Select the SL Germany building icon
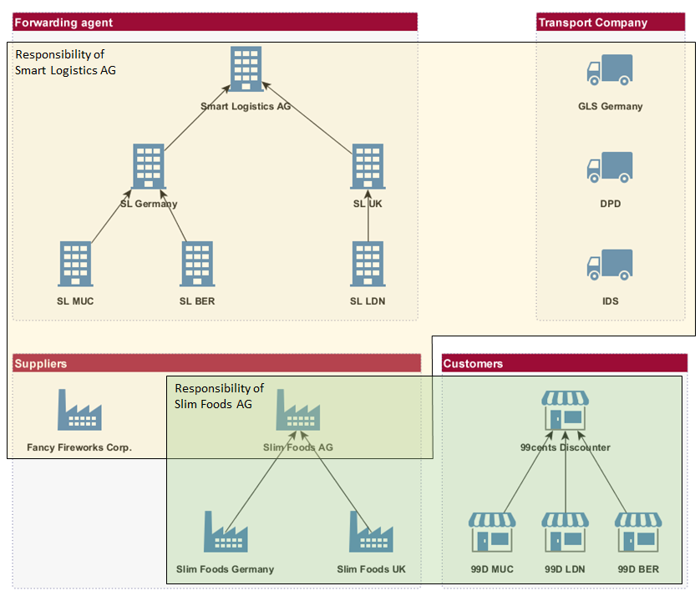 click(x=149, y=166)
